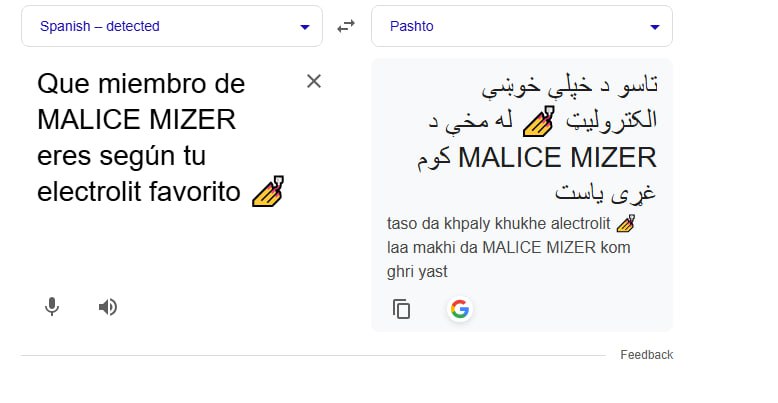
Task: Clear the Spanish source text
Action: (314, 81)
